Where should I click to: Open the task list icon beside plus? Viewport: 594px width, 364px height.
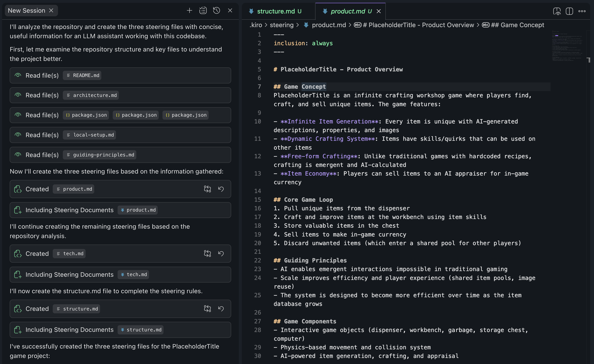(203, 11)
